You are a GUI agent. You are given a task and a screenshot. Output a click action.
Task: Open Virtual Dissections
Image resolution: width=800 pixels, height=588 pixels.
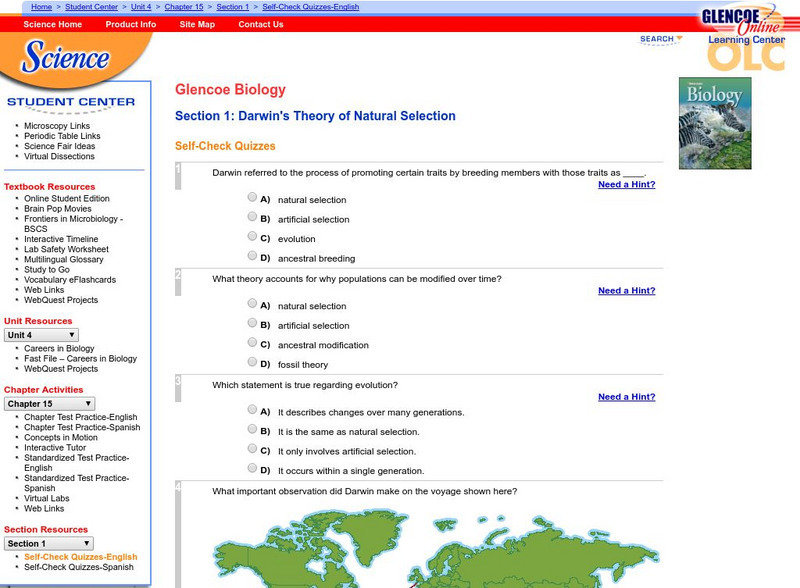(x=59, y=156)
